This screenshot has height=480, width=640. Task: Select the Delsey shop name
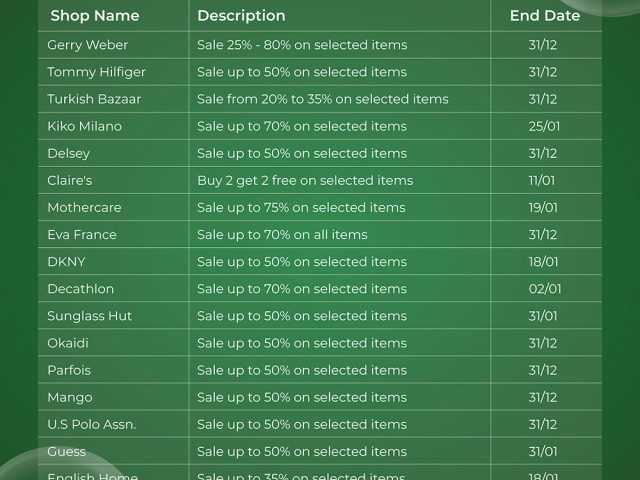point(68,153)
